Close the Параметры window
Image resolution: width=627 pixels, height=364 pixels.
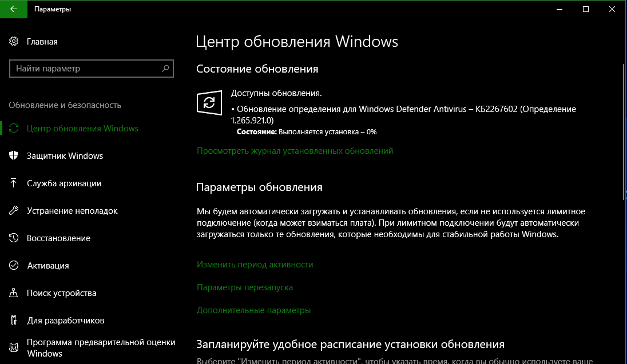click(x=612, y=9)
